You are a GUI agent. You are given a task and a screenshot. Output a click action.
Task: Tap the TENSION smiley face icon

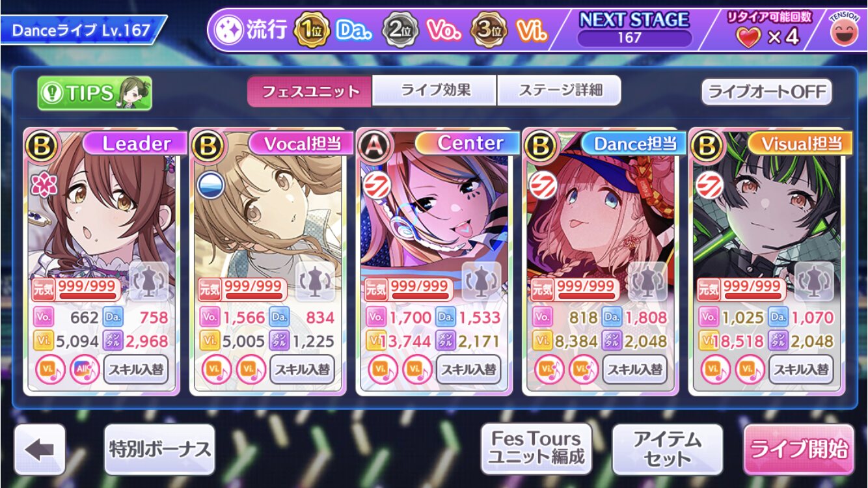(846, 29)
